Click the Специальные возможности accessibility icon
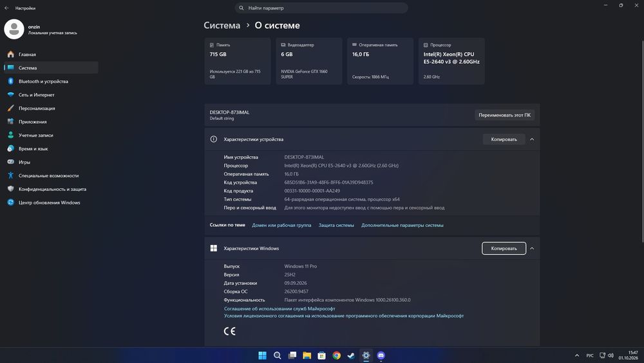The width and height of the screenshot is (644, 363). (11, 175)
